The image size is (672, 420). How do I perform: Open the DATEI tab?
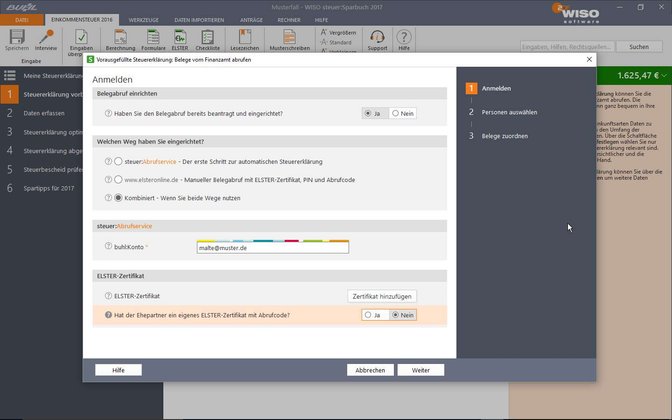coord(22,20)
